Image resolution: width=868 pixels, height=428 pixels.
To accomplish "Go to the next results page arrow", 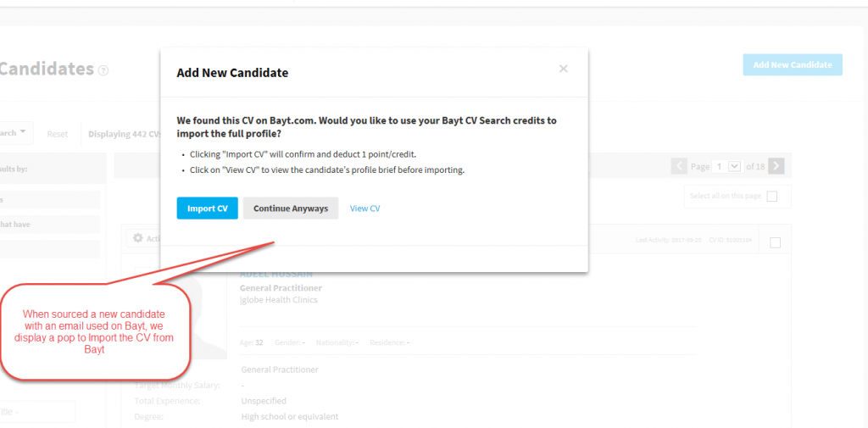I will (x=776, y=166).
